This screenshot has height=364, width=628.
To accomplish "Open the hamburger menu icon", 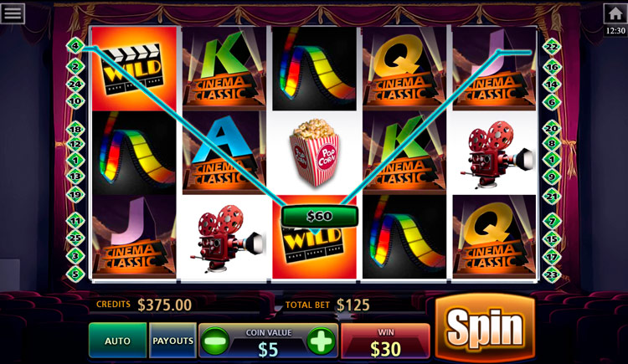I will point(13,13).
